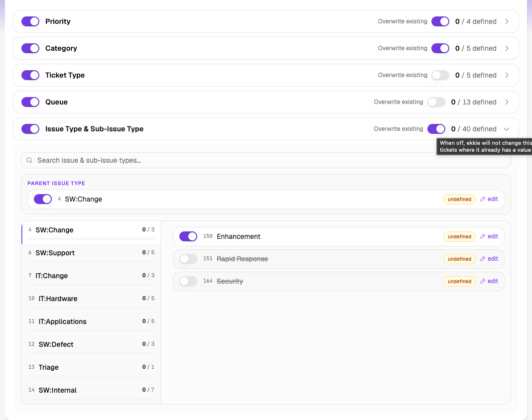Edit the Enhancement sub-issue definition
This screenshot has height=420, width=532.
coord(489,236)
